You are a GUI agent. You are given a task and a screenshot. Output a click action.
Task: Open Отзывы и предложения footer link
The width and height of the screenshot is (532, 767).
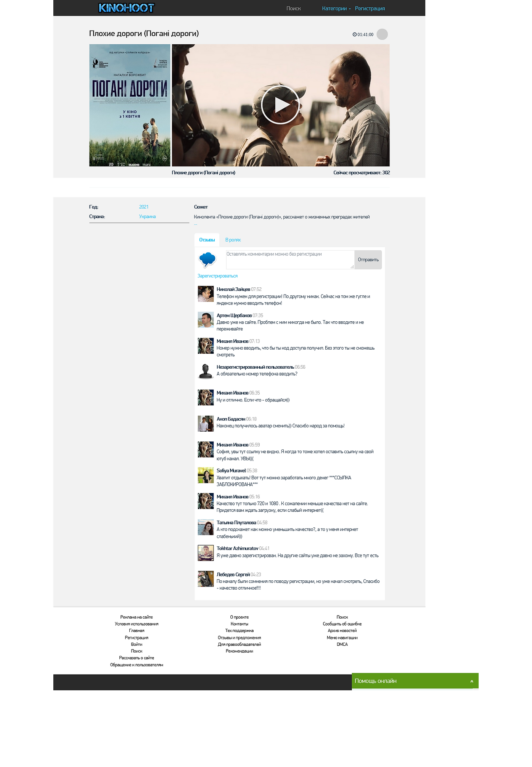click(x=239, y=638)
